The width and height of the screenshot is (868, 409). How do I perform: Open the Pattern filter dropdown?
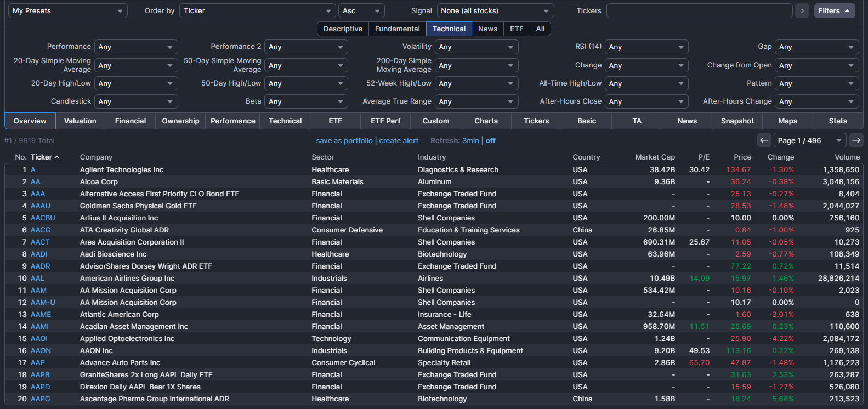coord(817,83)
